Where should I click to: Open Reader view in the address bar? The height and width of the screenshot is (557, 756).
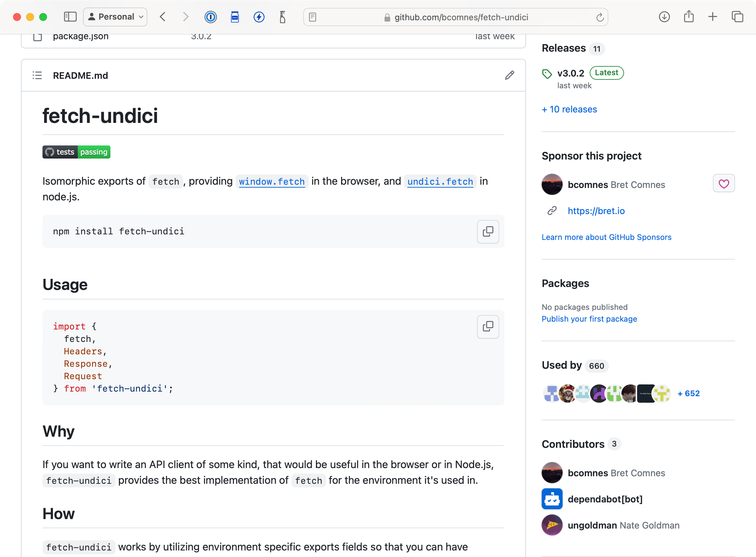tap(312, 17)
